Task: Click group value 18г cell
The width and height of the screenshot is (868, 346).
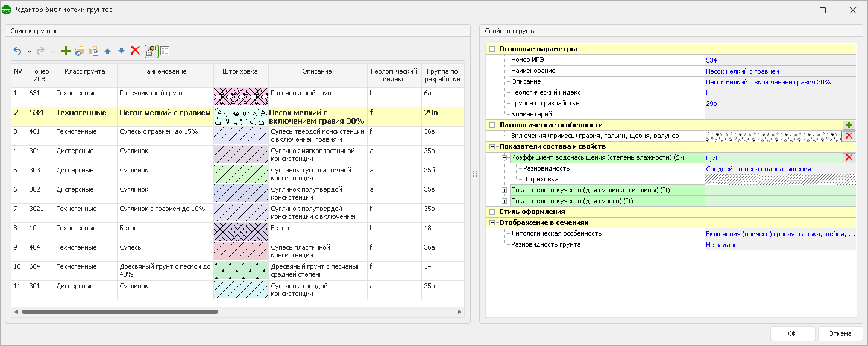Action: click(442, 232)
